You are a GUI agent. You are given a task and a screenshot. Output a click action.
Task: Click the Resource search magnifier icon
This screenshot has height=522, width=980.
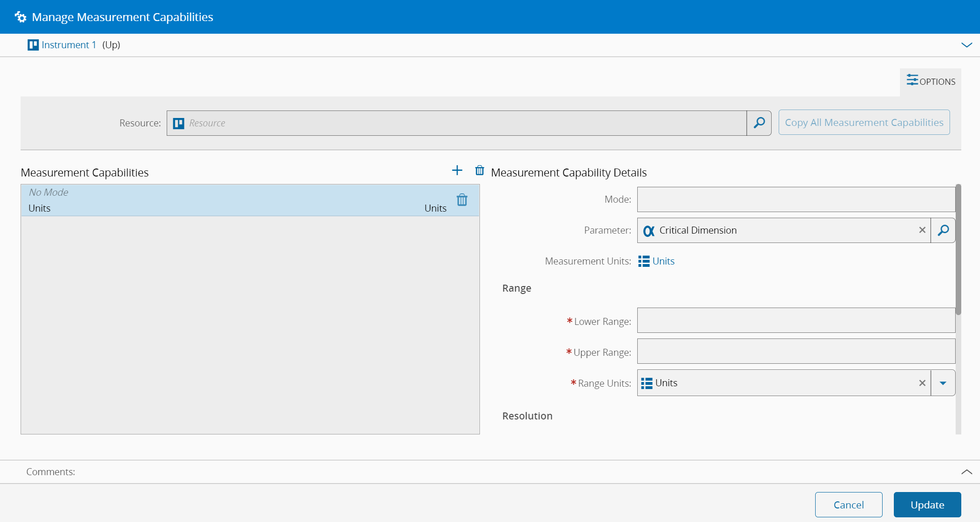pos(759,123)
